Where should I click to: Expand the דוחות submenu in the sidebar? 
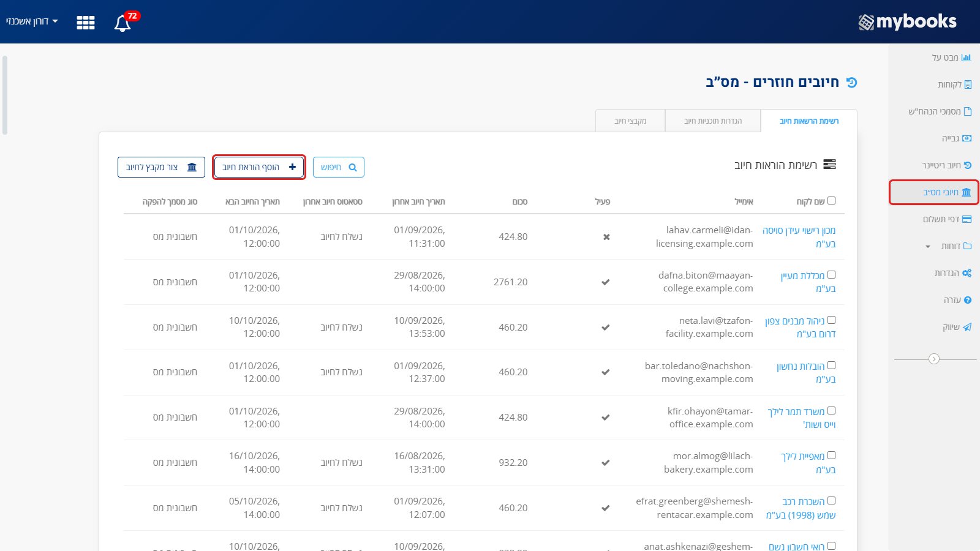point(948,246)
